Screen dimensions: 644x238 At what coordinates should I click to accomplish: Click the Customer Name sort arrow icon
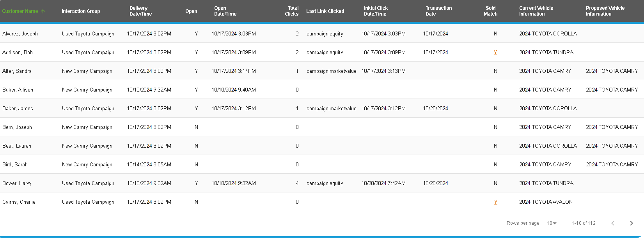(43, 11)
